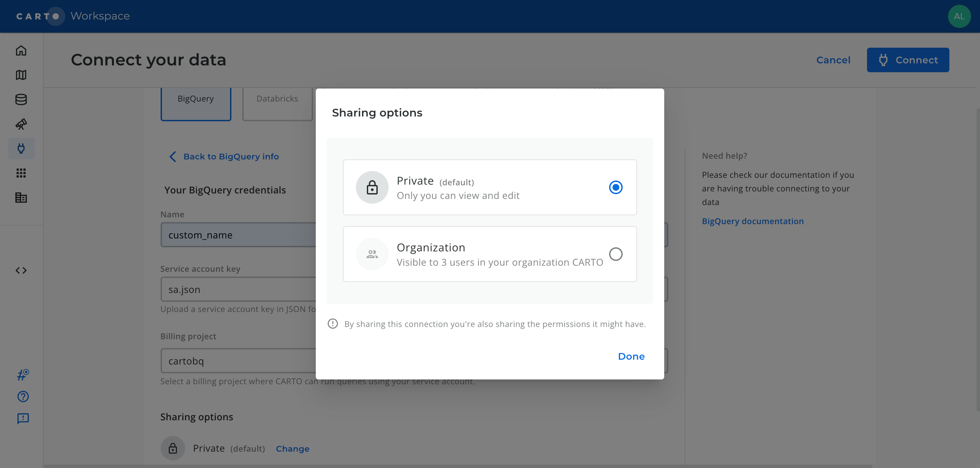Click the info icon beside sharing warning
Viewport: 980px width, 468px height.
click(x=332, y=324)
